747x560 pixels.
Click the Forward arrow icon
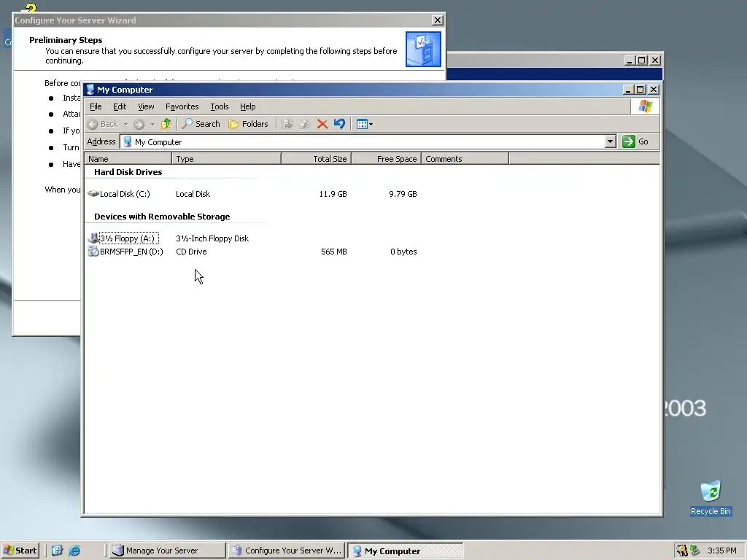(x=139, y=124)
